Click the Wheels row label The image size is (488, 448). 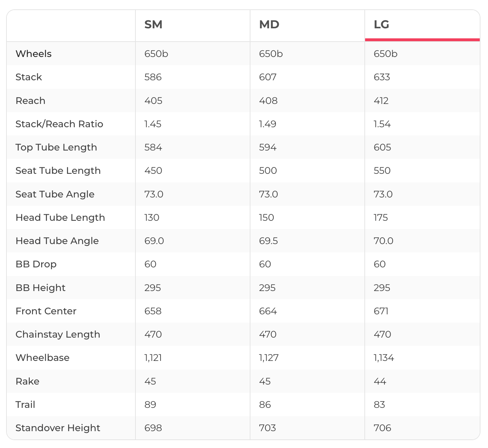(x=34, y=54)
